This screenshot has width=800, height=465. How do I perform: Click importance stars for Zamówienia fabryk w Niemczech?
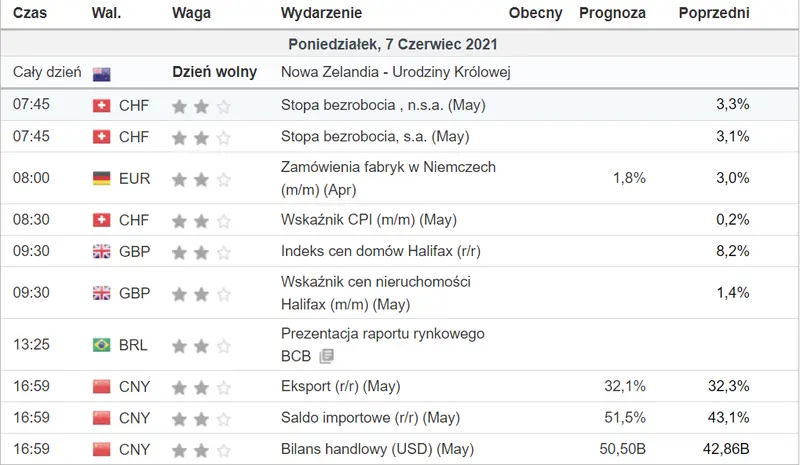201,179
